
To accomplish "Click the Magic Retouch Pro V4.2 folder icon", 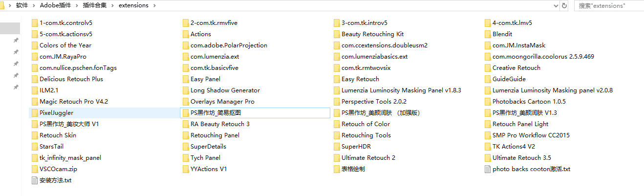I will pos(35,102).
